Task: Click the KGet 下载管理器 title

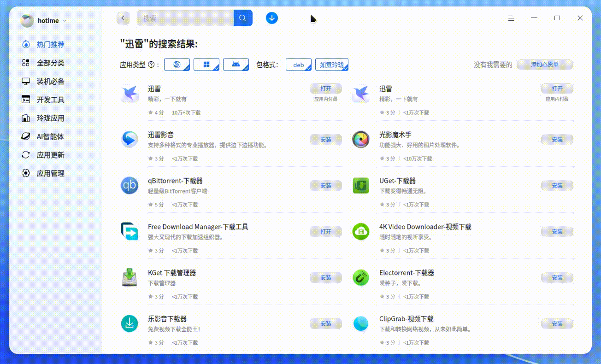Action: click(172, 273)
